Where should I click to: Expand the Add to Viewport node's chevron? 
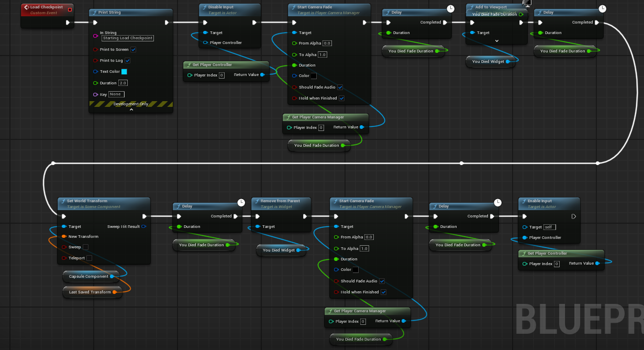(x=496, y=40)
